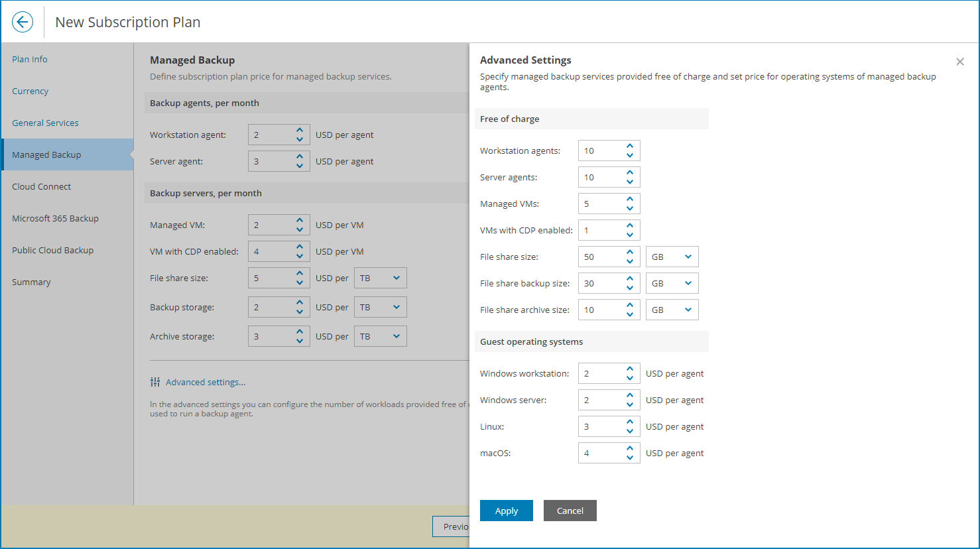The height and width of the screenshot is (549, 980).
Task: Increase Windows workstation price
Action: coord(630,369)
